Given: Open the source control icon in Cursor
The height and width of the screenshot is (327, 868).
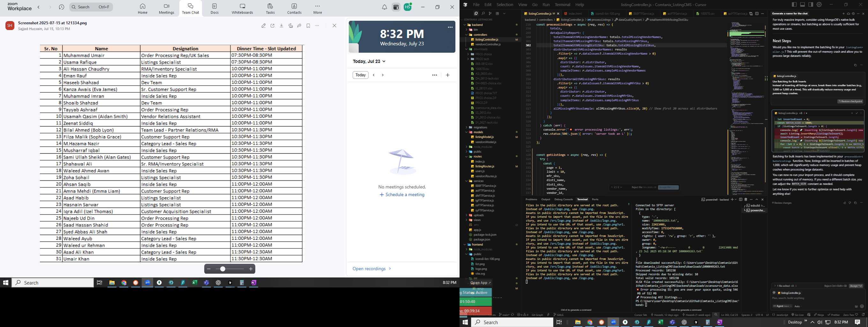Looking at the screenshot, I should [490, 13].
